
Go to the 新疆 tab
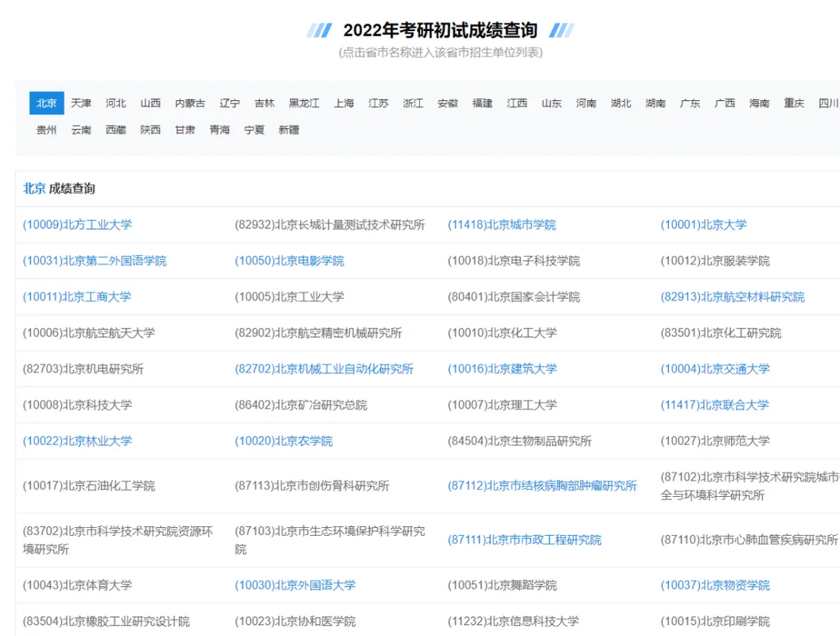pos(289,130)
